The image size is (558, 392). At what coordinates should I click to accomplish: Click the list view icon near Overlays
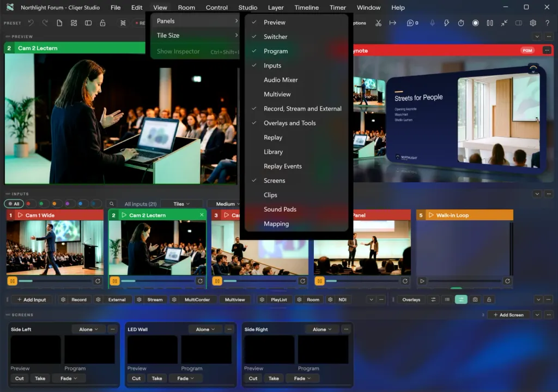pos(447,299)
